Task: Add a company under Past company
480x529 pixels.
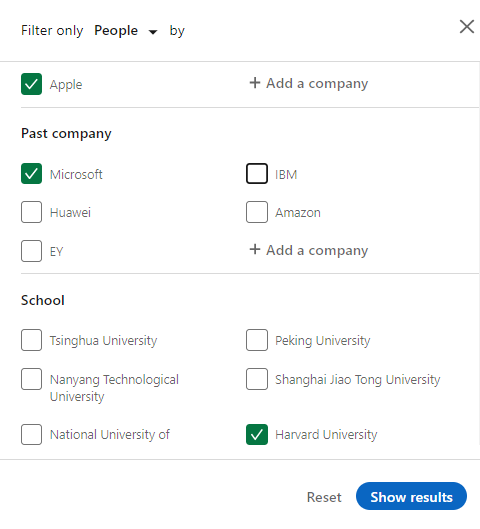Action: tap(309, 250)
